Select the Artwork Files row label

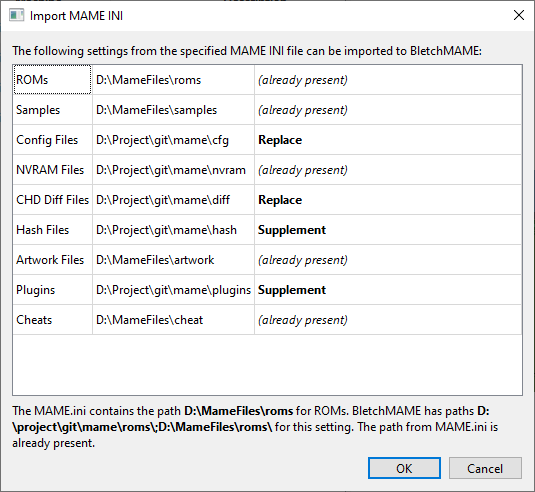[52, 260]
